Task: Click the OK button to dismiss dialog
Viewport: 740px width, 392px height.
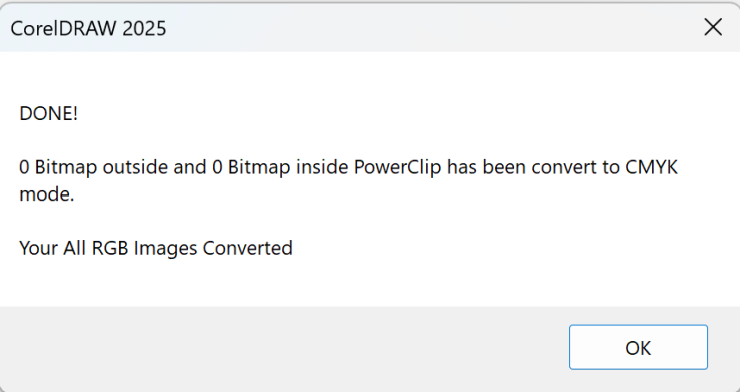Action: pyautogui.click(x=638, y=347)
